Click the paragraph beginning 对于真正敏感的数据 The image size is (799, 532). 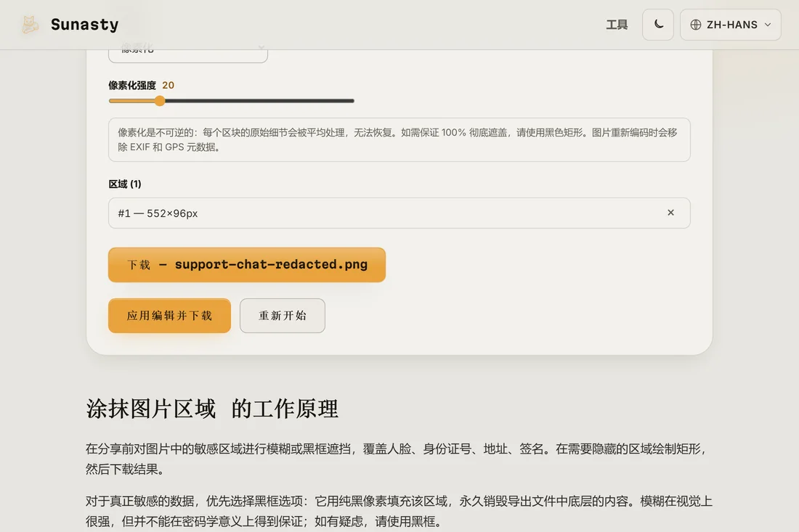tap(399, 511)
